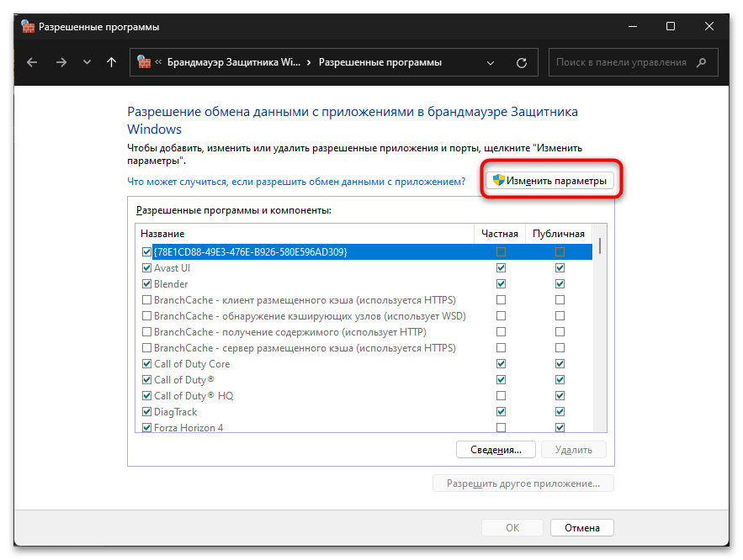
Task: Open the recent locations dropdown
Action: [x=87, y=63]
